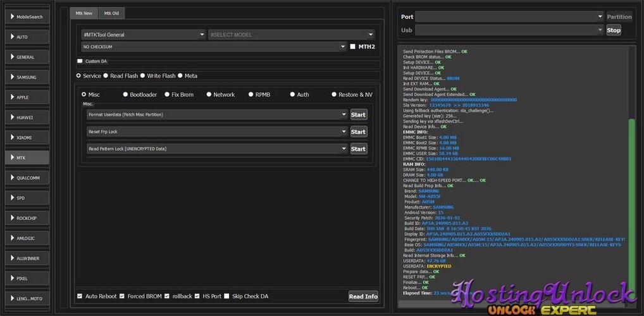Click the Model SM-A055F log line
Viewport: 644px width, 316px height.
(422, 197)
